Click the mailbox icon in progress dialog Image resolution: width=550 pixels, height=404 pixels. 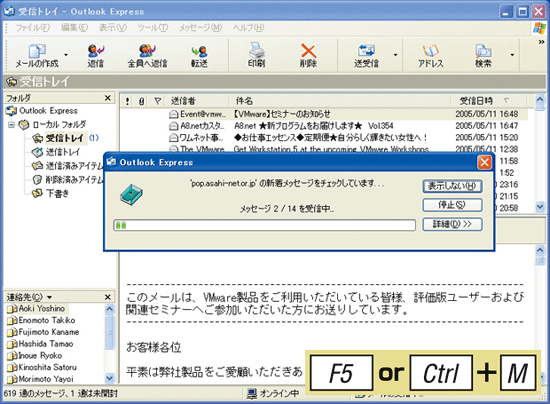(x=131, y=195)
